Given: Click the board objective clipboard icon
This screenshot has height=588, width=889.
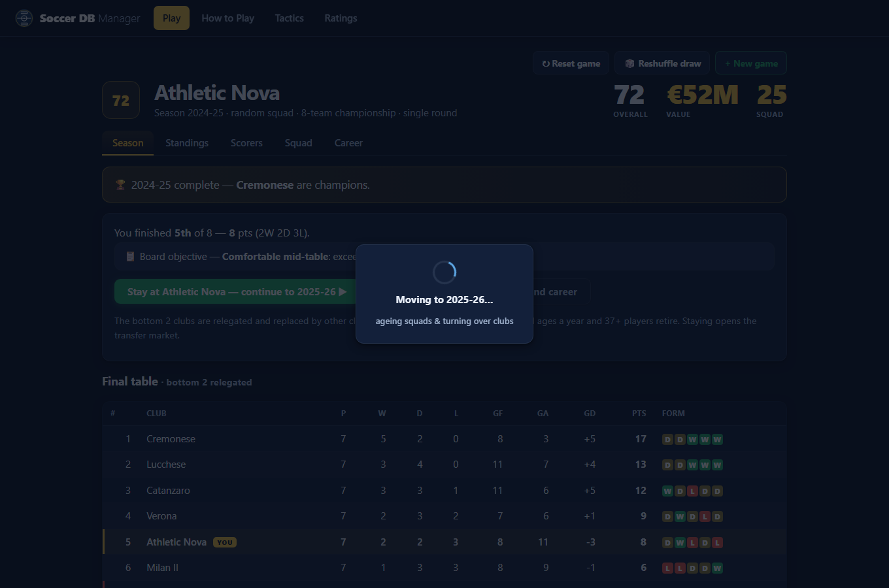Looking at the screenshot, I should 130,257.
